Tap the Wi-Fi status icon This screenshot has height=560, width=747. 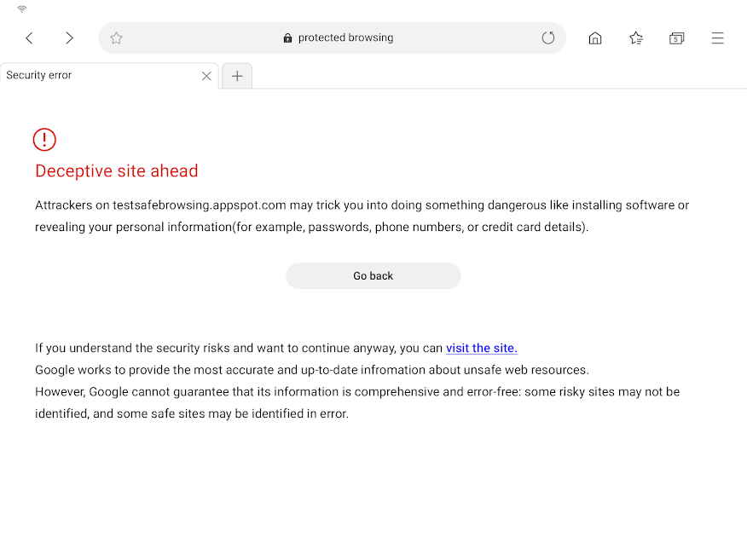click(x=21, y=9)
